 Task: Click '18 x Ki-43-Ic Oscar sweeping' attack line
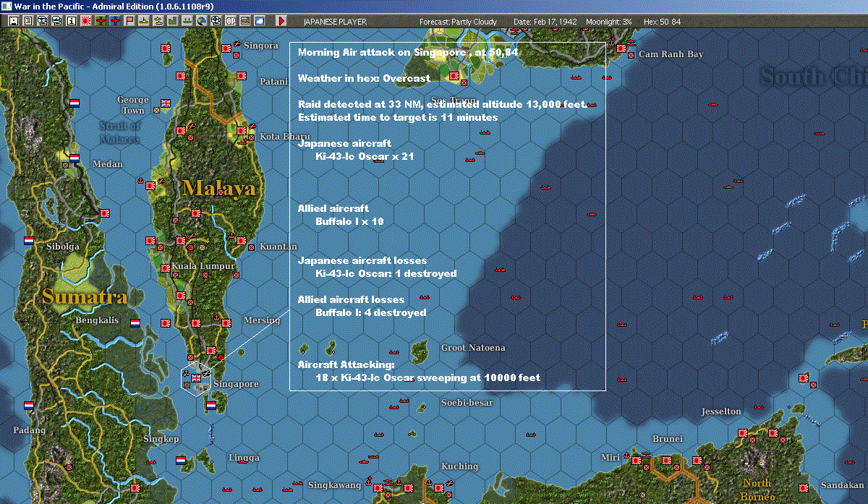click(428, 377)
